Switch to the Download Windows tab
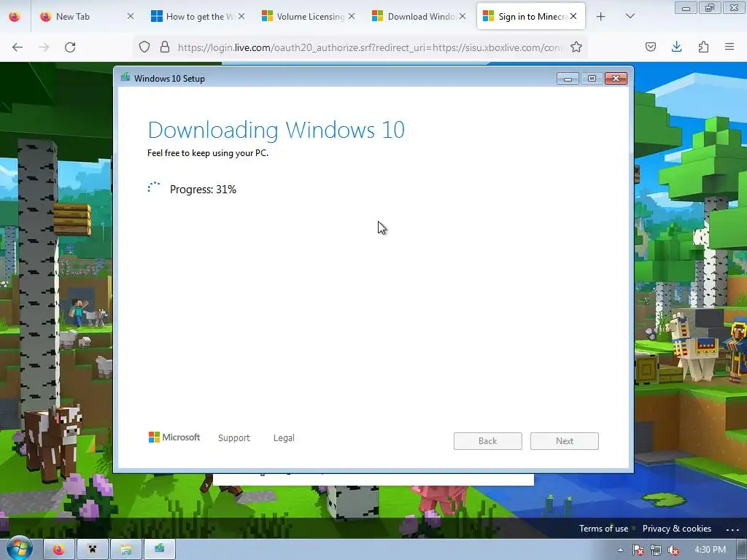Viewport: 747px width, 560px height. pos(418,17)
